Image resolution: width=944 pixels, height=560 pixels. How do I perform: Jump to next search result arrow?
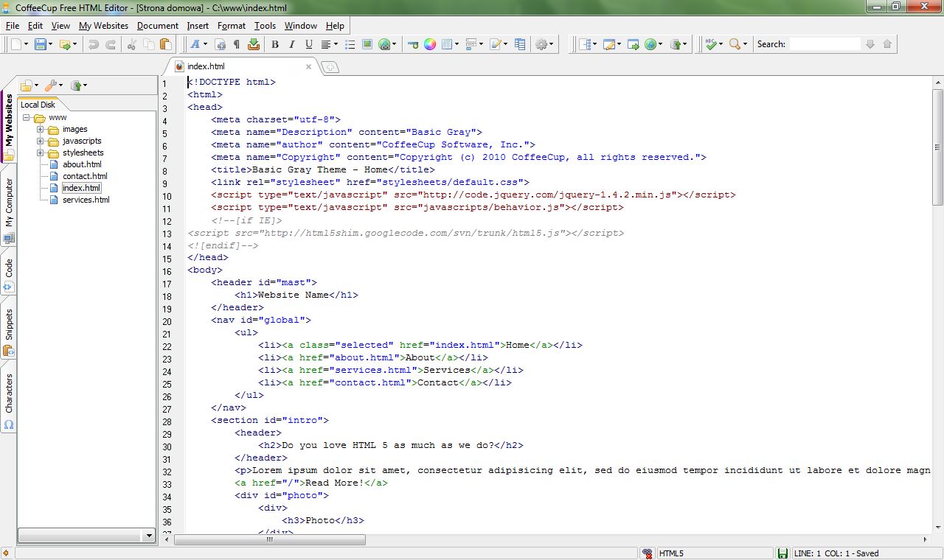[870, 44]
